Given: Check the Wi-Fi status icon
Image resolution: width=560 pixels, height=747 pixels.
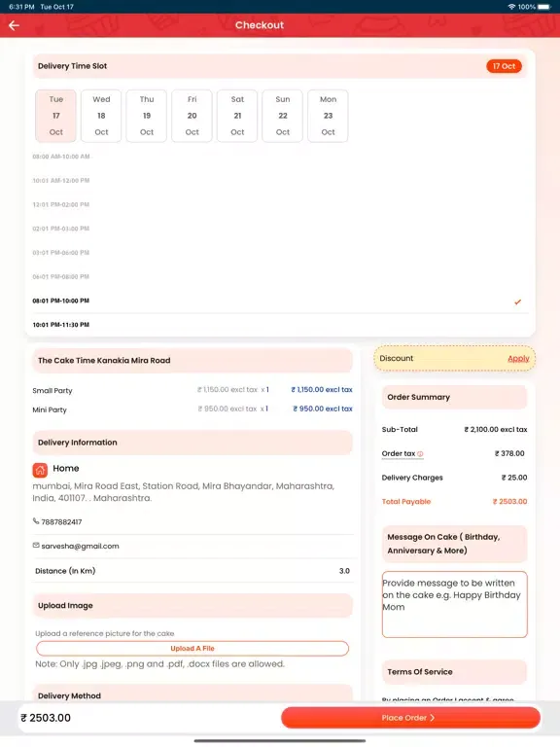Looking at the screenshot, I should tap(512, 7).
